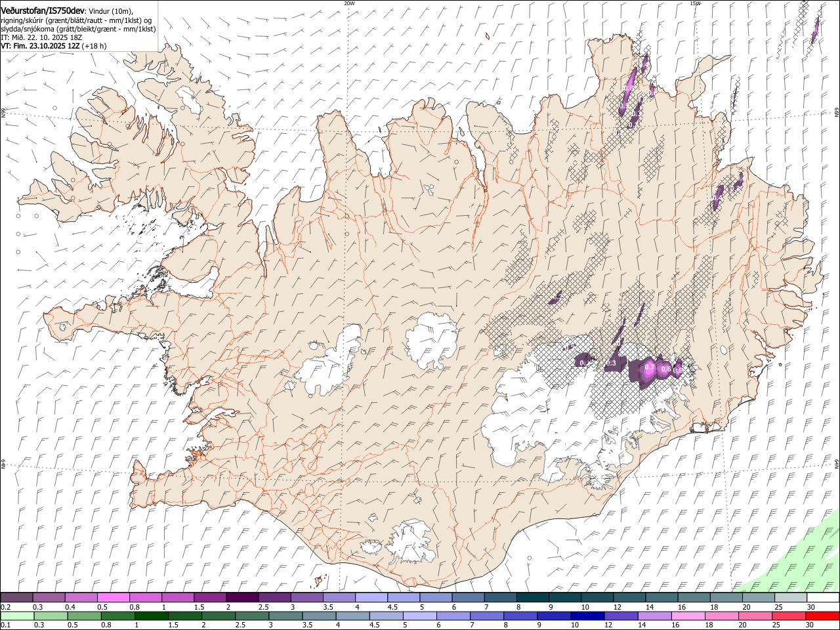The width and height of the screenshot is (840, 630).
Task: Select the orchid 0.4 swatch in upper legend
Action: [81, 598]
